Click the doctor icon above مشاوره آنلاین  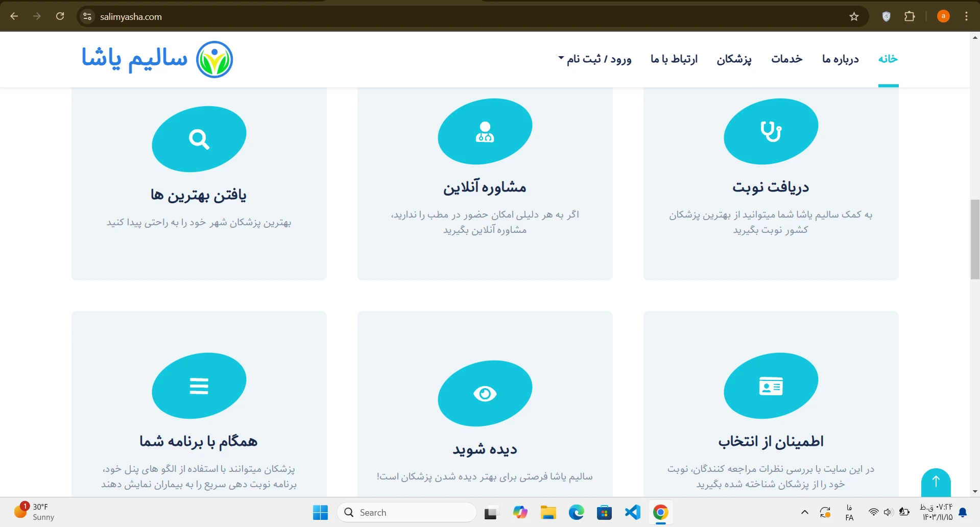(x=485, y=131)
